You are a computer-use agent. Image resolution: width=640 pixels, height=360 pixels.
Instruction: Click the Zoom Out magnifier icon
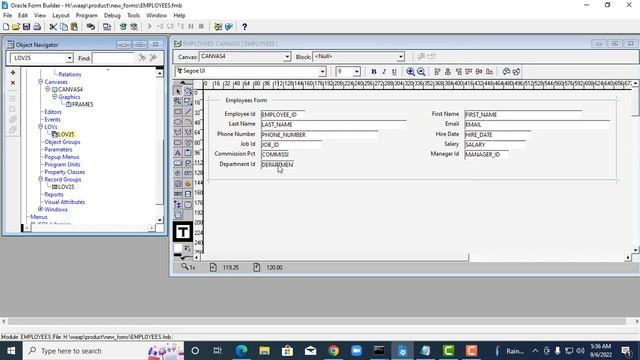click(421, 72)
